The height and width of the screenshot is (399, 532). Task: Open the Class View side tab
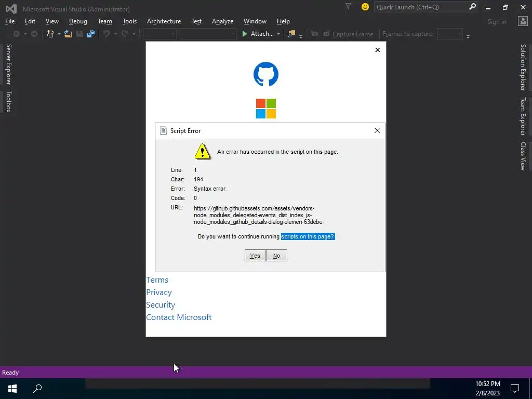point(523,156)
